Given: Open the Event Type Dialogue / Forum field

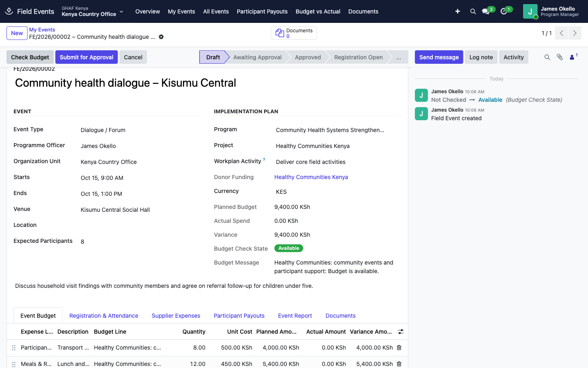Looking at the screenshot, I should (x=140, y=130).
